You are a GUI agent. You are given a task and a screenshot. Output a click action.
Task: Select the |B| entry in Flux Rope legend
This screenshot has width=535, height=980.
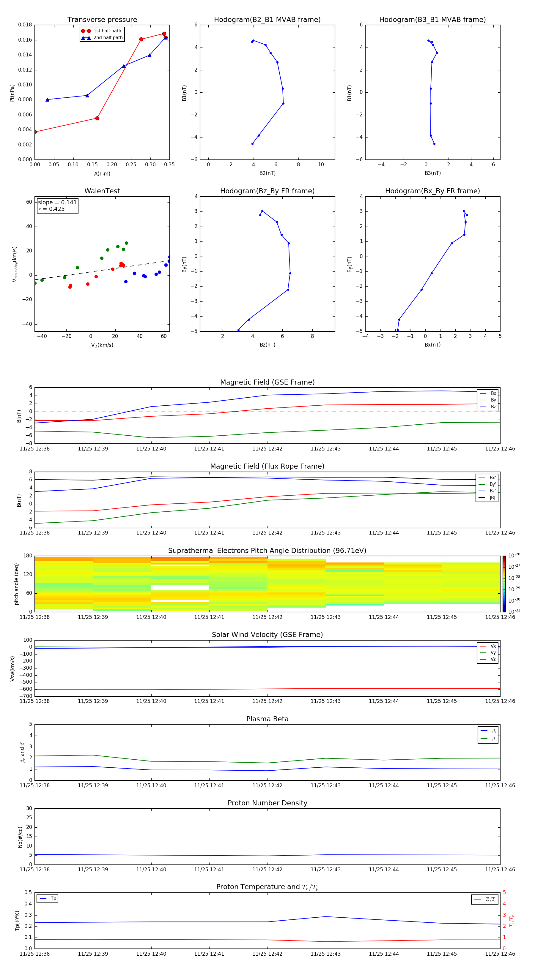(x=487, y=498)
